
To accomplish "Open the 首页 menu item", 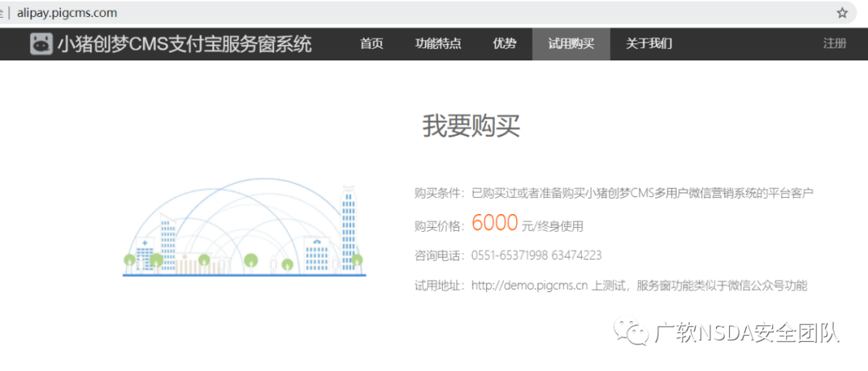I will (371, 43).
